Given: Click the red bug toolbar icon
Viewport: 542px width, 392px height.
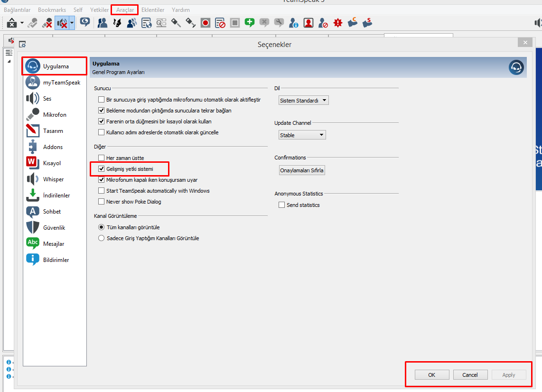Looking at the screenshot, I should pos(338,23).
